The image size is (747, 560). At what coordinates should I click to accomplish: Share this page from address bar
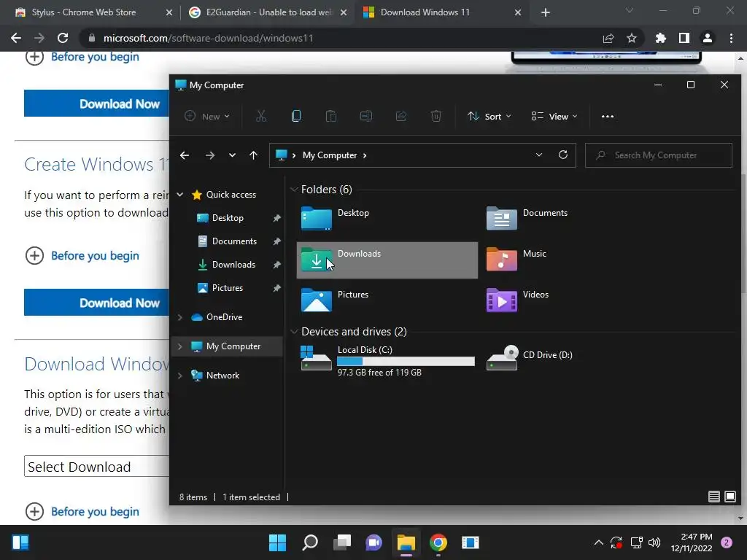[x=608, y=38]
